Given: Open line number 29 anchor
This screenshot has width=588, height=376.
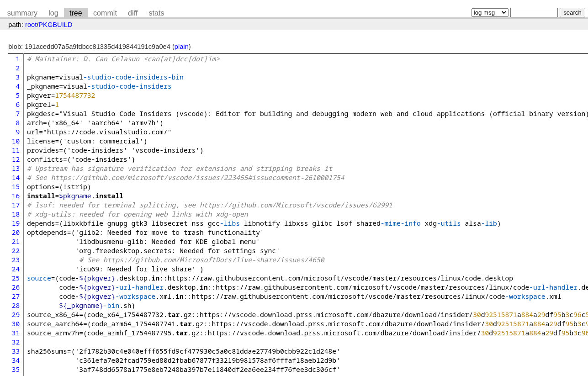Looking at the screenshot, I should click(16, 315).
